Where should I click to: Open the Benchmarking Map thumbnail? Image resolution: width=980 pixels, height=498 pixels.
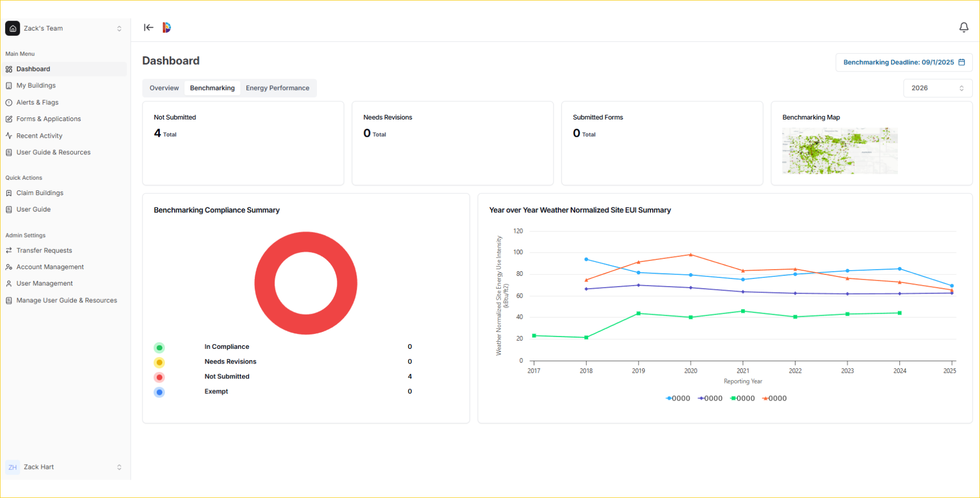click(x=840, y=151)
